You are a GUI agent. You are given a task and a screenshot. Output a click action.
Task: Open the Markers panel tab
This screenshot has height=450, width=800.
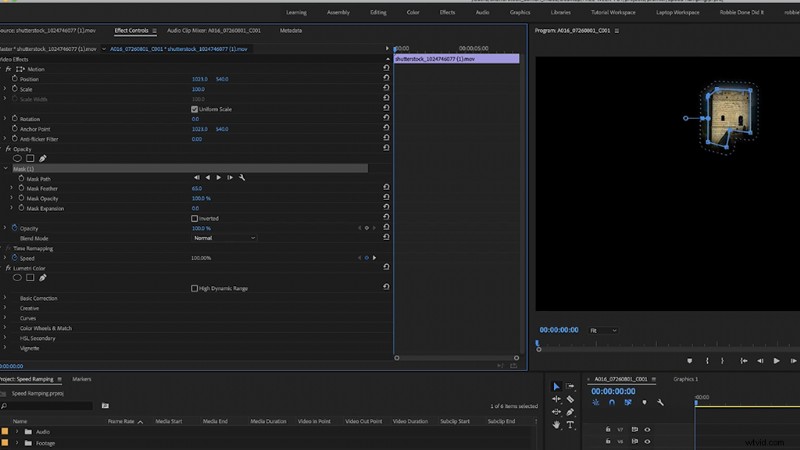point(82,379)
